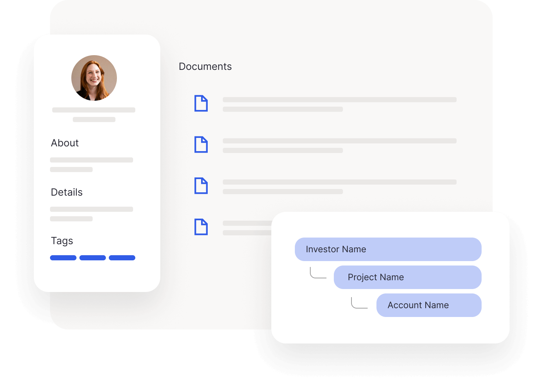The height and width of the screenshot is (392, 543).
Task: Select the Account Name node
Action: pyautogui.click(x=429, y=305)
